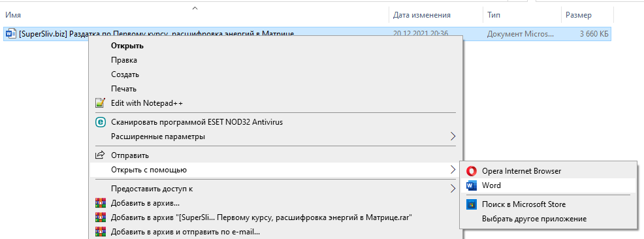Click the 3 660 КБ size value
This screenshot has height=239, width=644.
(594, 34)
